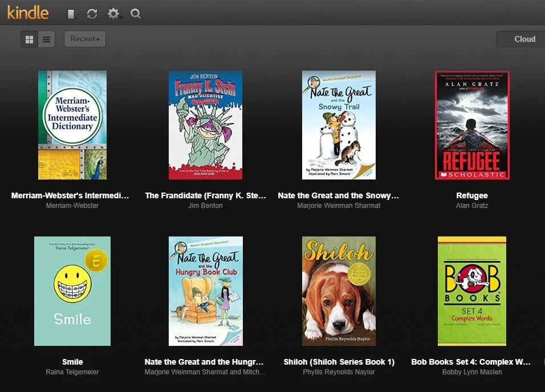Click the title "Nate the Great and the Hungr..."

[x=204, y=362]
